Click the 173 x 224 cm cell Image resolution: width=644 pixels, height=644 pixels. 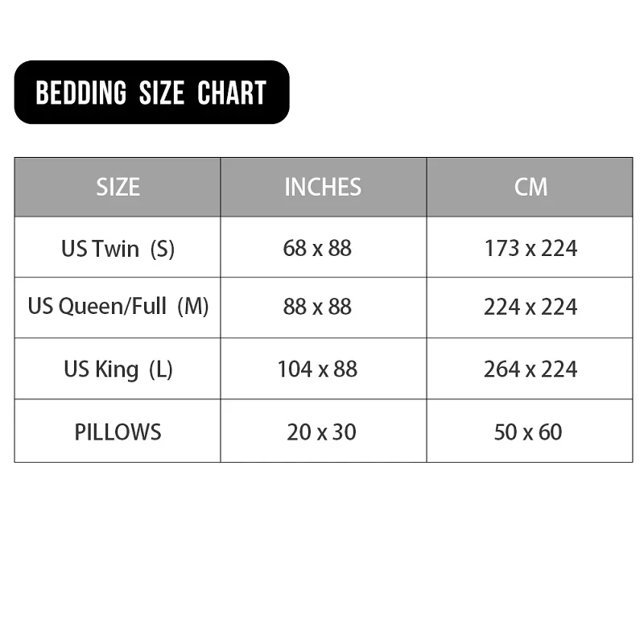click(x=530, y=248)
